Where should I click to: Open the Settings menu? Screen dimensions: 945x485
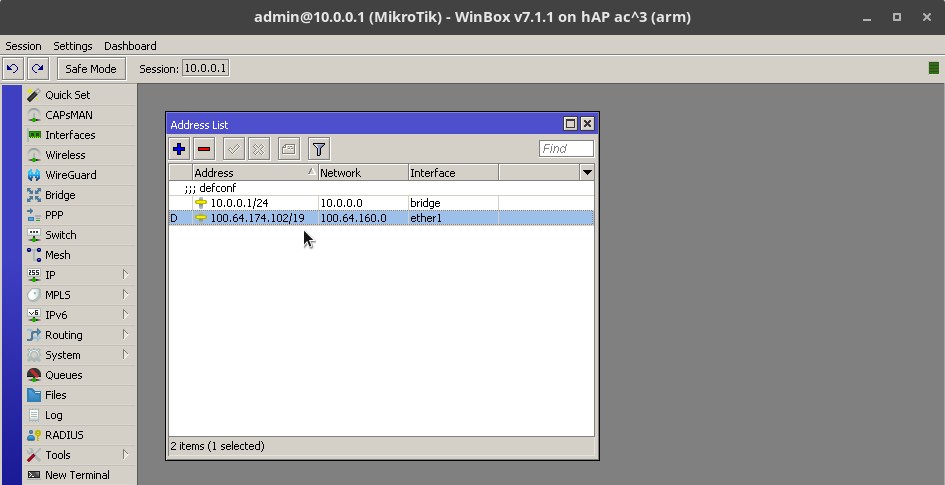click(73, 46)
